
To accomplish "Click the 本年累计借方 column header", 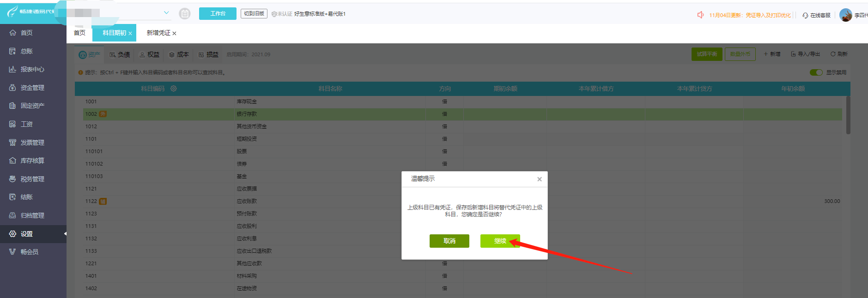I will click(596, 89).
